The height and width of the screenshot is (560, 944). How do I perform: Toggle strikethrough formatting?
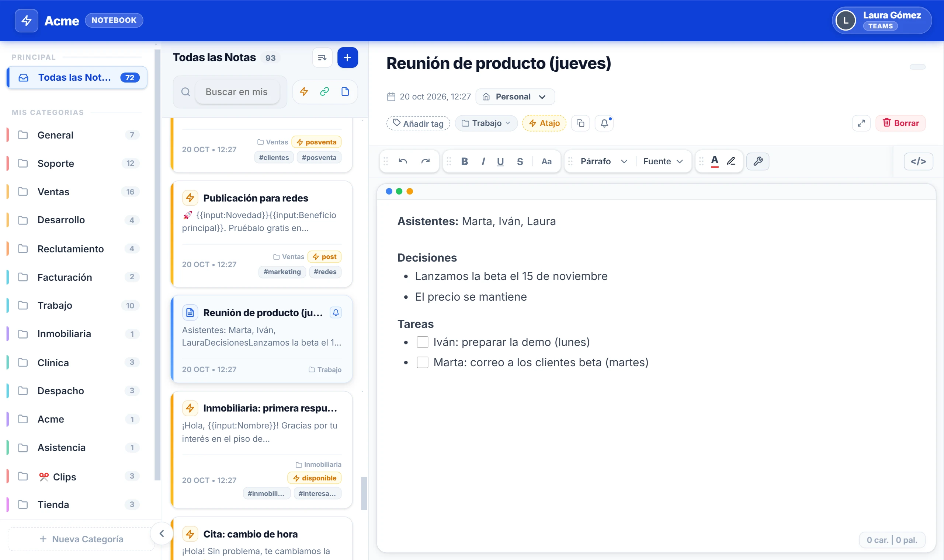tap(520, 161)
